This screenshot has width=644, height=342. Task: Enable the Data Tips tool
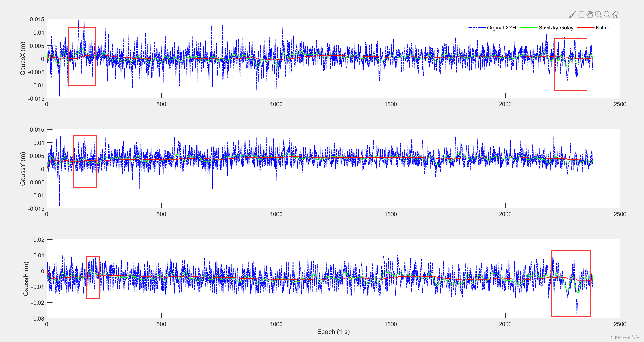click(x=581, y=14)
